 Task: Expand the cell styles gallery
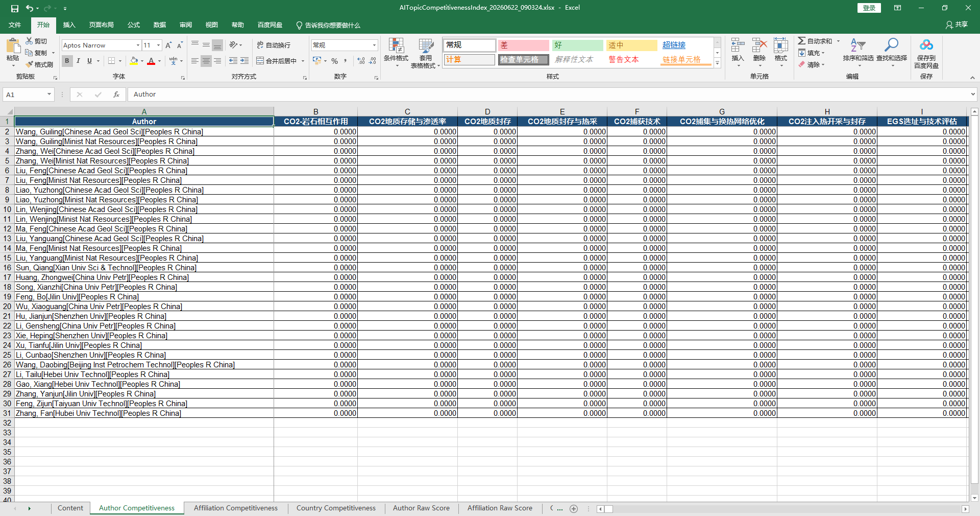(x=717, y=63)
